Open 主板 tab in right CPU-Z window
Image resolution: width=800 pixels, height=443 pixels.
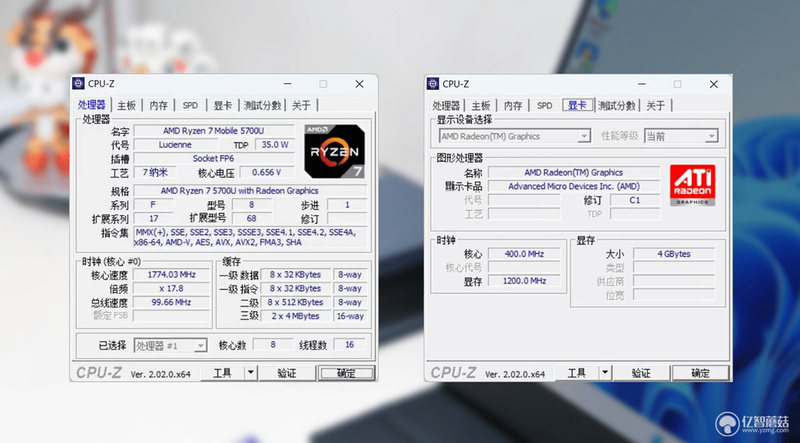481,105
